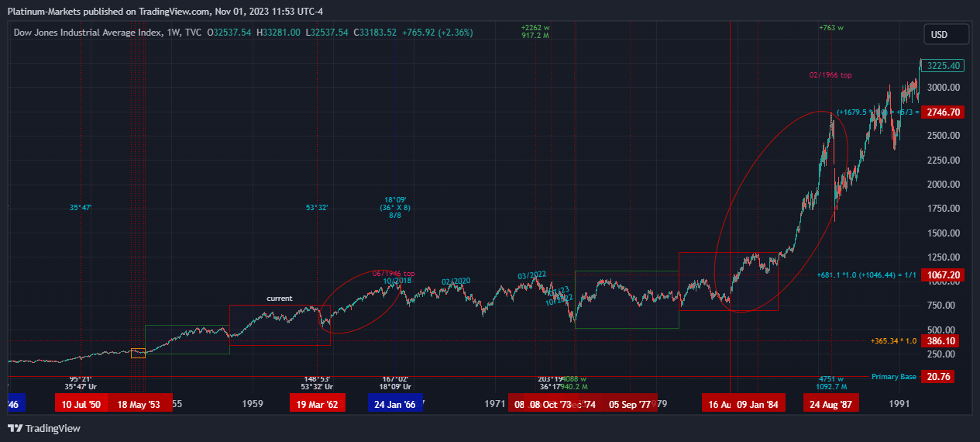Select the 2746.70 red price label
The height and width of the screenshot is (442, 980).
pyautogui.click(x=944, y=112)
